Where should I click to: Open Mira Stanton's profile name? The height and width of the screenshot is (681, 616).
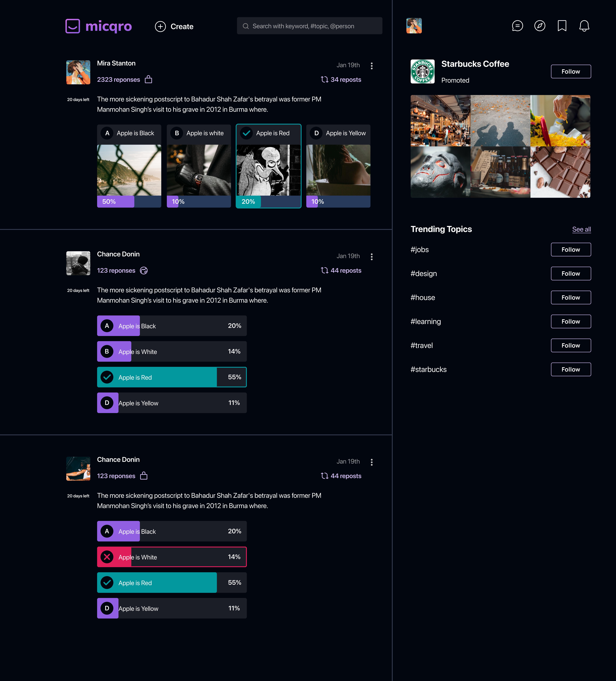point(116,63)
